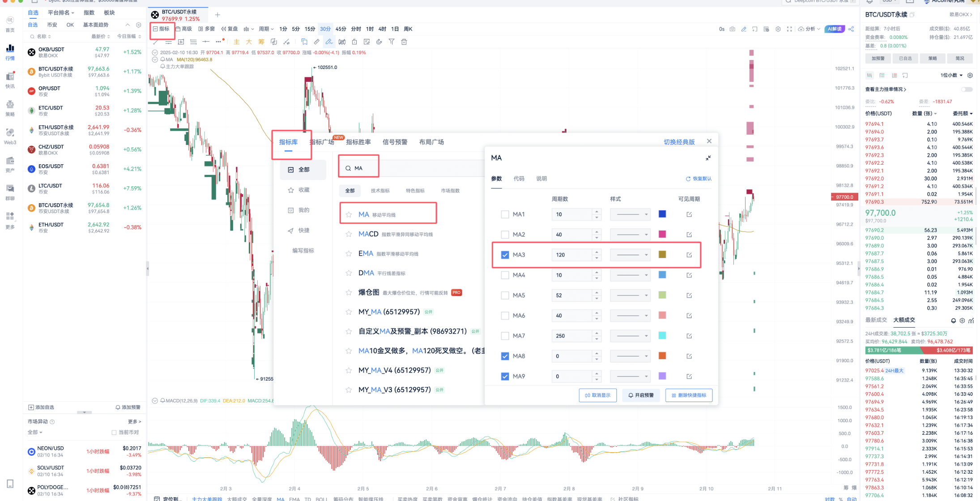Image resolution: width=980 pixels, height=501 pixels.
Task: Expand the 分析 analysis dropdown
Action: (809, 29)
